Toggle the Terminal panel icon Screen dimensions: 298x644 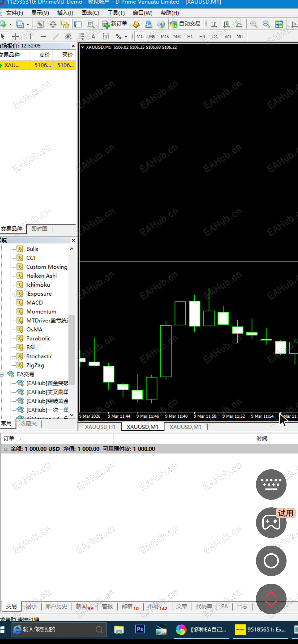[x=78, y=24]
